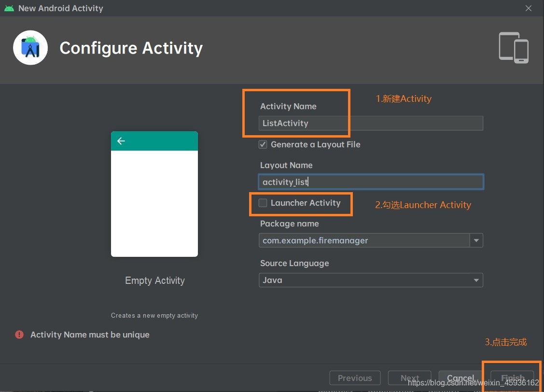The width and height of the screenshot is (544, 392).
Task: Click the 'Empty Activity' template label
Action: (x=155, y=280)
